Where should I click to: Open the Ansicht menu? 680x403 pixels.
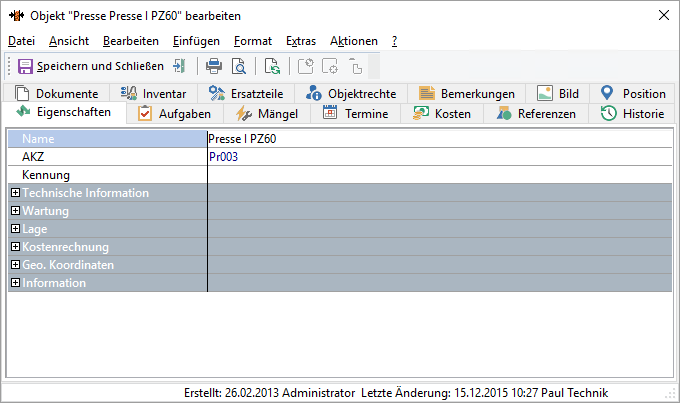[x=69, y=41]
